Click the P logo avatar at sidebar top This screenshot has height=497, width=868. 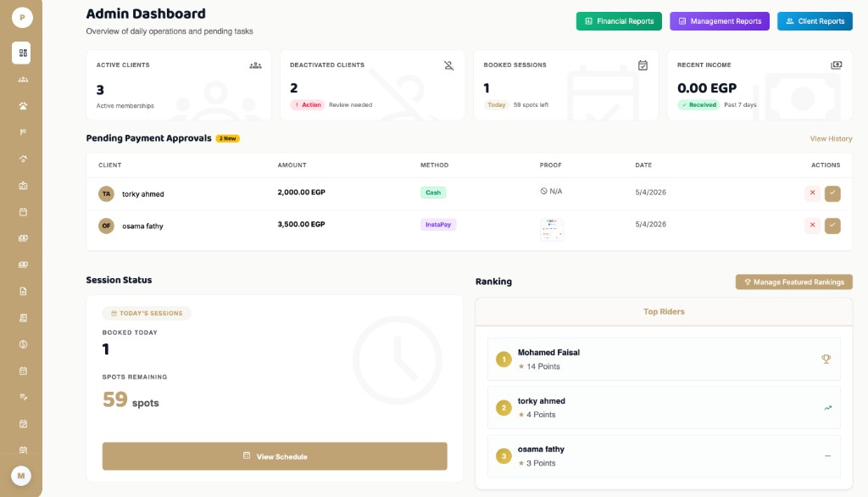pyautogui.click(x=22, y=17)
